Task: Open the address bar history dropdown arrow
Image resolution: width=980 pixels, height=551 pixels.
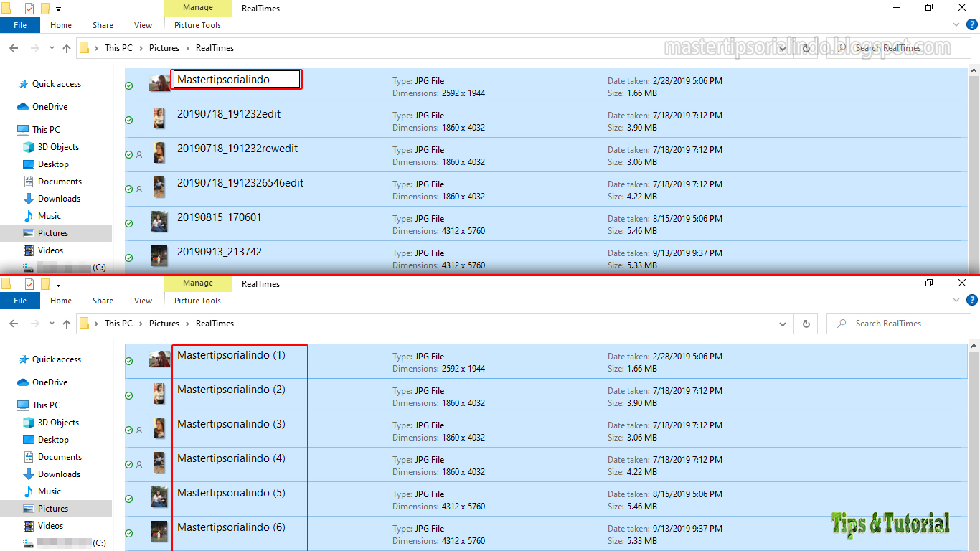Action: point(782,47)
